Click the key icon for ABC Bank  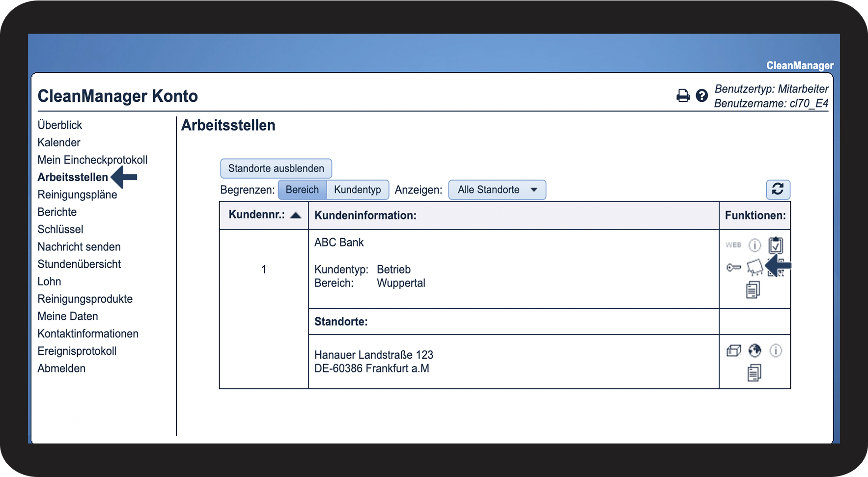point(733,267)
